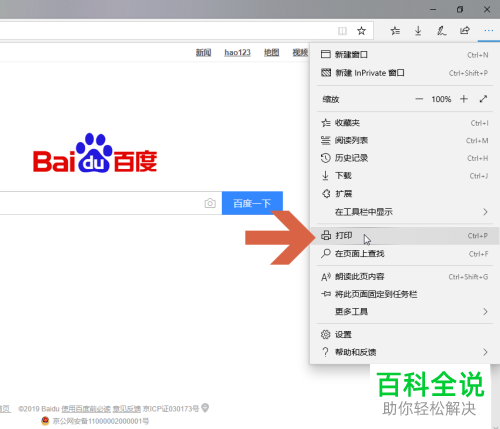This screenshot has width=500, height=429.
Task: Zoom in with the plus button
Action: pos(464,99)
